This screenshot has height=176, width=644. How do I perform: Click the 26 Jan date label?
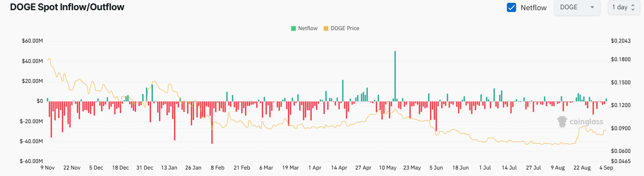(x=193, y=168)
